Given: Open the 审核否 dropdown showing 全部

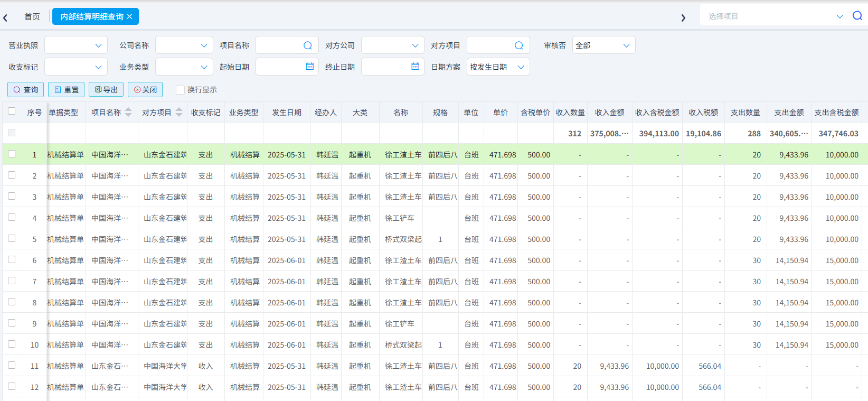Looking at the screenshot, I should (604, 45).
